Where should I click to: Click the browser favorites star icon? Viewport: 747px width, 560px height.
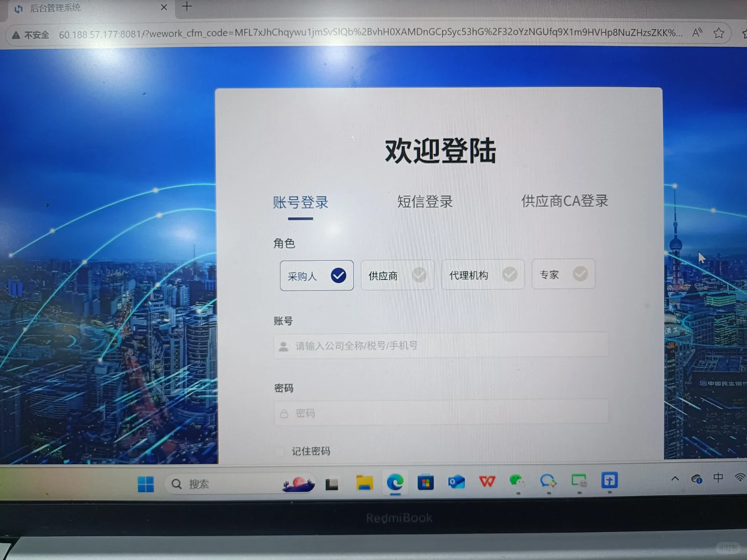[x=719, y=33]
